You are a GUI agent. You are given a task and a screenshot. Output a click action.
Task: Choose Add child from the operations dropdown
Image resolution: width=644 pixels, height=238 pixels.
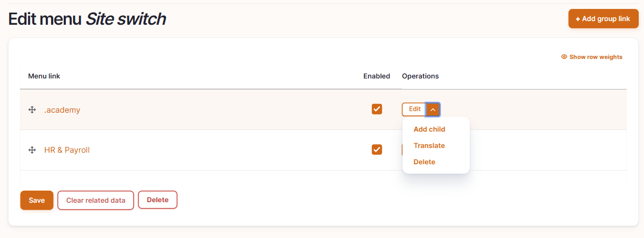[x=429, y=129]
